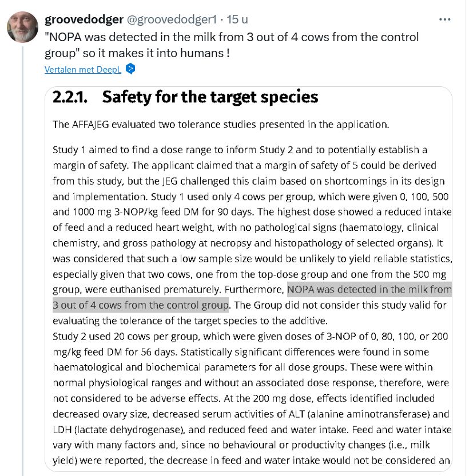Click the LDH (lactate dehydrogenase) line in image
The image size is (469, 476).
coord(252,430)
